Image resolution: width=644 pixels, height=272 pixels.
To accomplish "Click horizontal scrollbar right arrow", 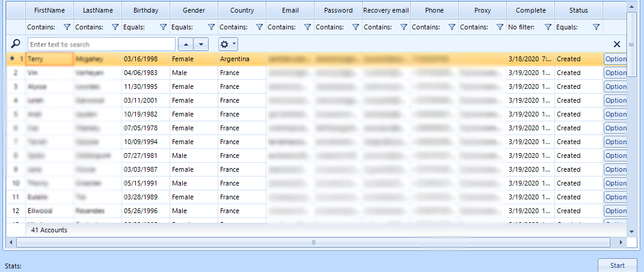I will coord(621,243).
